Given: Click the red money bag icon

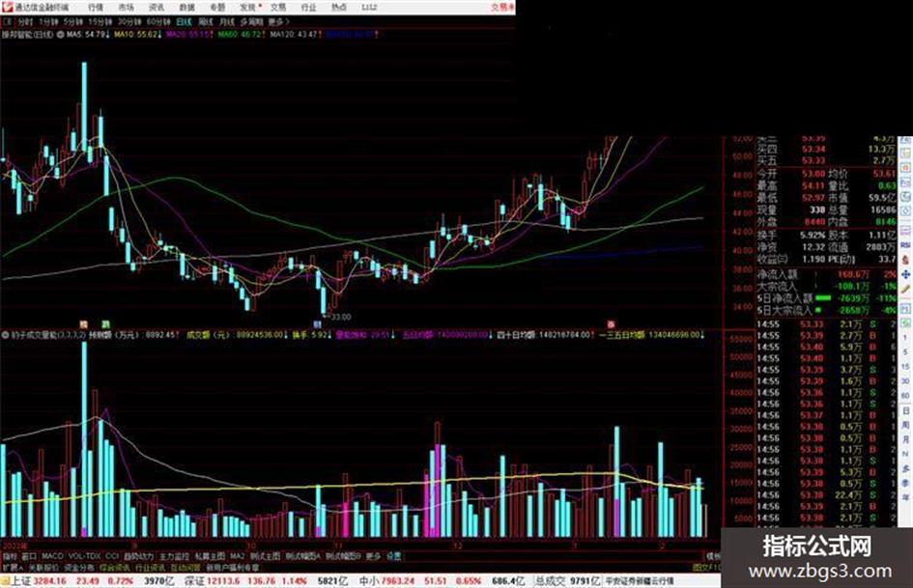Looking at the screenshot, I should tap(905, 260).
